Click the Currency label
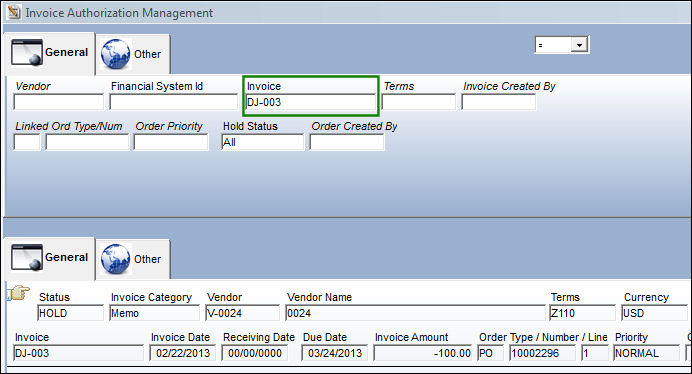The width and height of the screenshot is (692, 374). coord(646,298)
